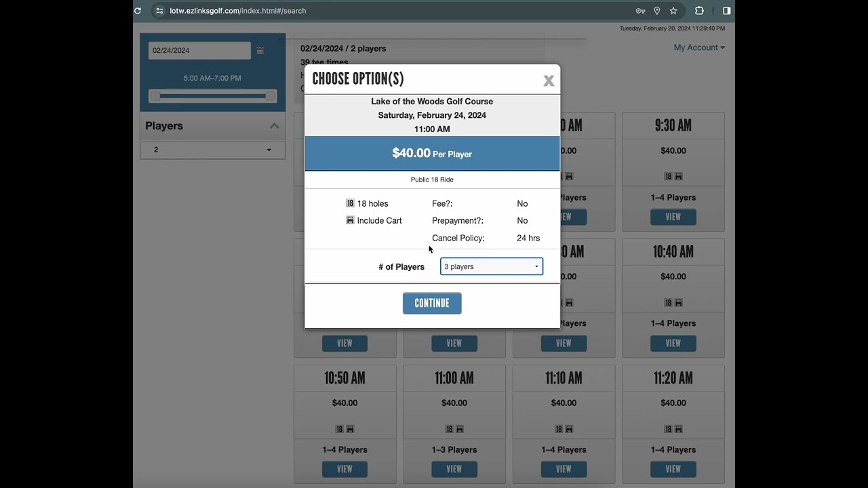Click the "24 hrs" cancel policy value
Viewport: 868px width, 488px height.
(x=528, y=238)
